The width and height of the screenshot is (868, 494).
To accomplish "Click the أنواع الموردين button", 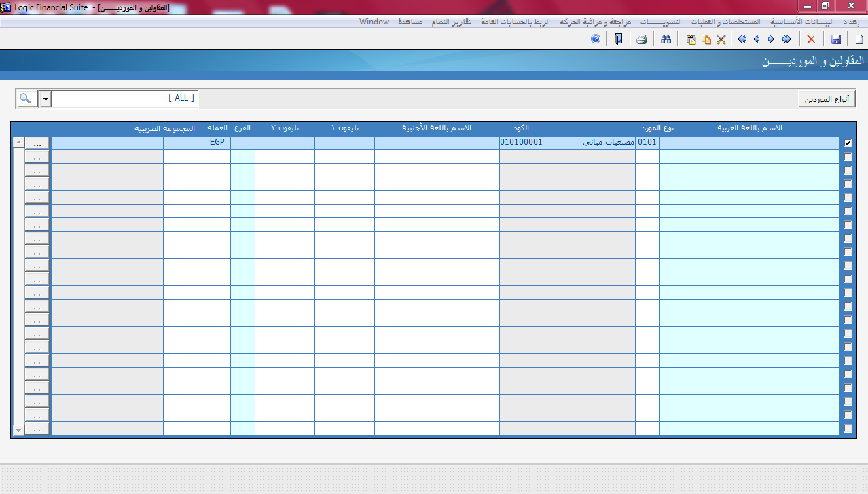I will [826, 99].
